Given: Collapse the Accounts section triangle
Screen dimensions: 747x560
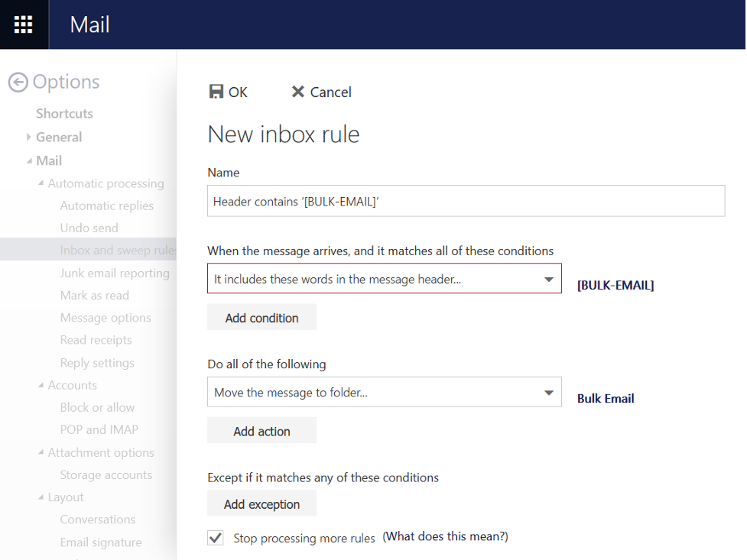Looking at the screenshot, I should pos(41,385).
